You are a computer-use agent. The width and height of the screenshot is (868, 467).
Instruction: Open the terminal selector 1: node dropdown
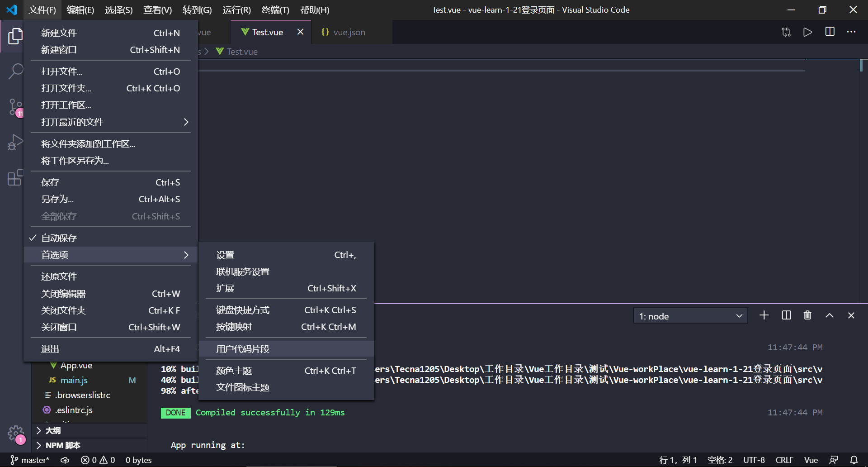(690, 316)
